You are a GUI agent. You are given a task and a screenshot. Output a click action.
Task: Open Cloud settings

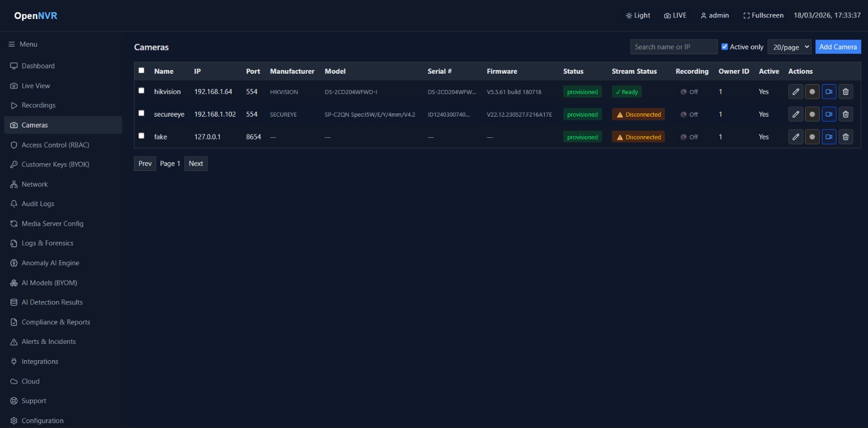pyautogui.click(x=63, y=381)
